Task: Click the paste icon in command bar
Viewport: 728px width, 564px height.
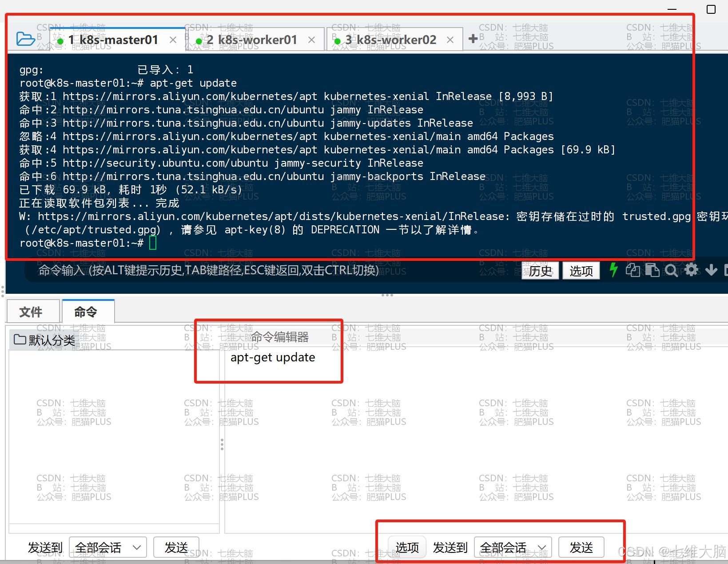Action: coord(652,270)
